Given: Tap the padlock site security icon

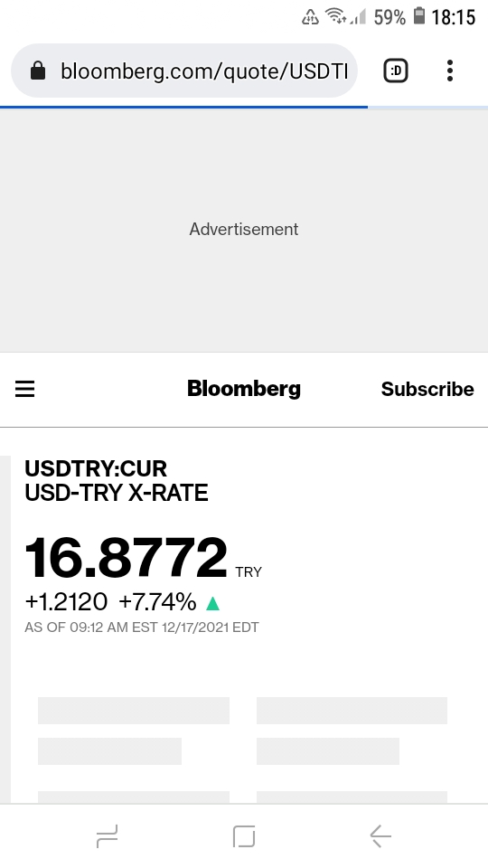Looking at the screenshot, I should click(x=38, y=71).
